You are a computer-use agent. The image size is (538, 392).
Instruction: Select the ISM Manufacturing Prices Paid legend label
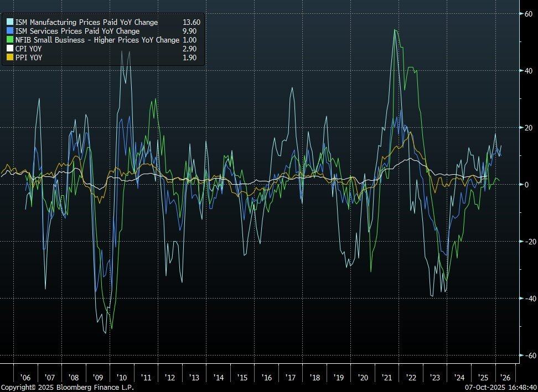[86, 22]
